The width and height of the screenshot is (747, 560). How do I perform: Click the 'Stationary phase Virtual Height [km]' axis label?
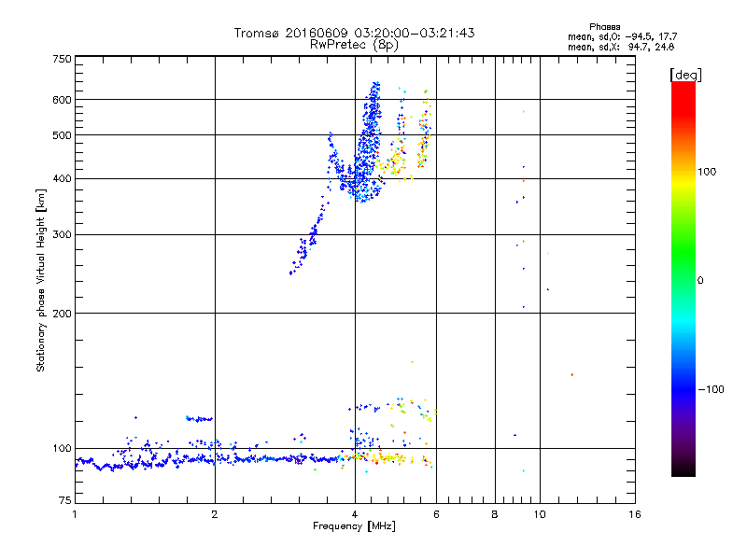40,281
